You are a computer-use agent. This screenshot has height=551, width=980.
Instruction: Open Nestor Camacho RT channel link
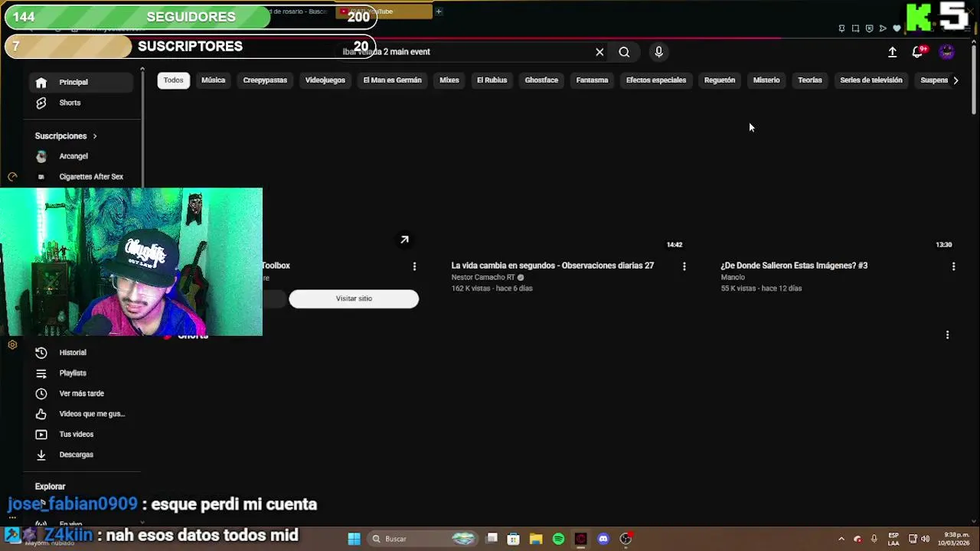point(483,278)
